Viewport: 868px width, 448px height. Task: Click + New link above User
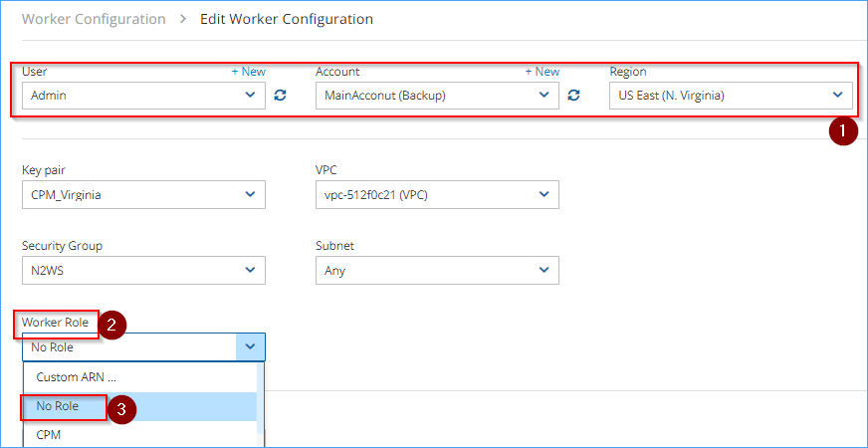click(x=249, y=72)
